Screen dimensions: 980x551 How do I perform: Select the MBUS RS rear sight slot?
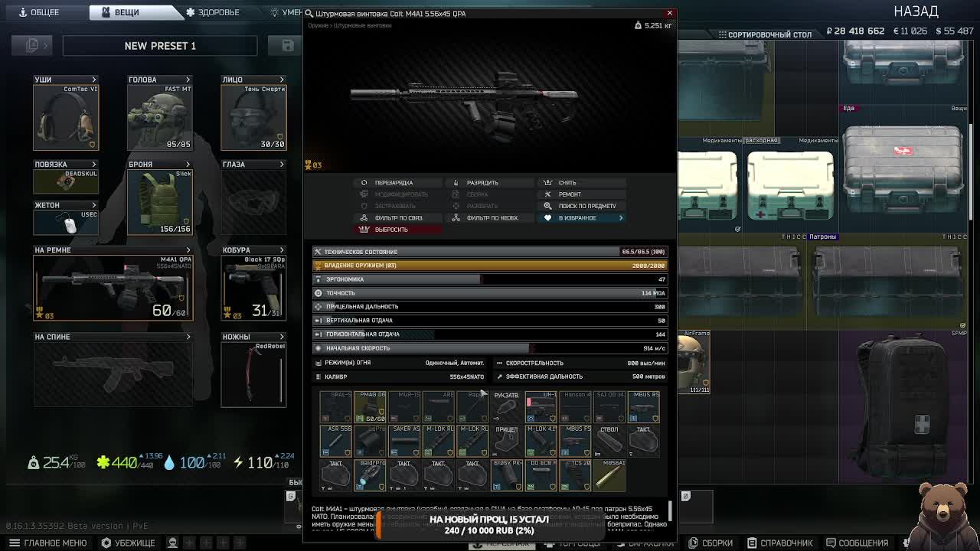643,407
